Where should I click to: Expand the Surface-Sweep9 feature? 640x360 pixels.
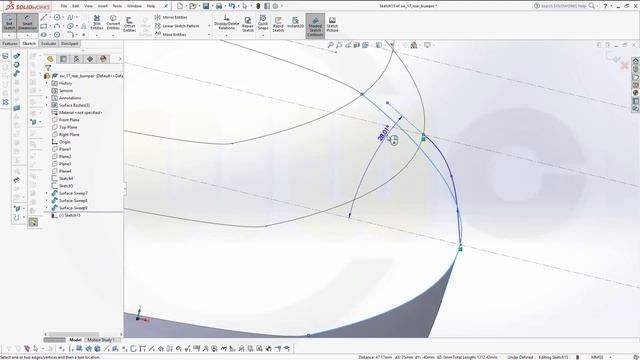pos(47,208)
